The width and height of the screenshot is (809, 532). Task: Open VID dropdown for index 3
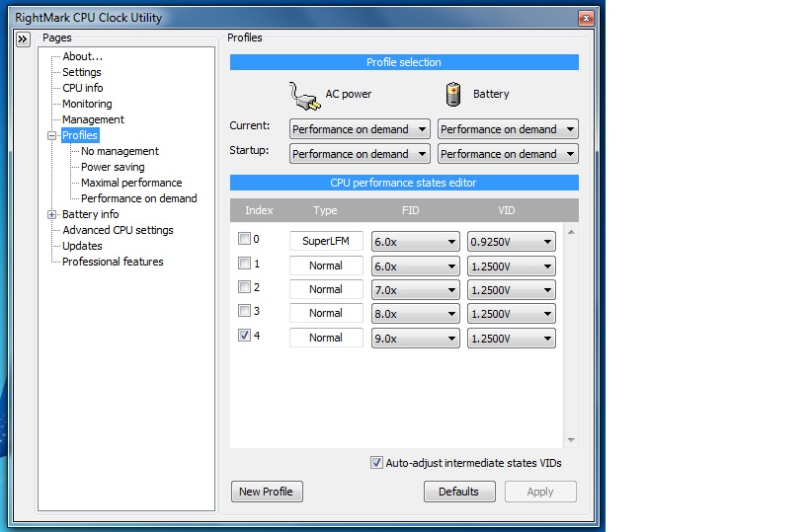pyautogui.click(x=512, y=314)
